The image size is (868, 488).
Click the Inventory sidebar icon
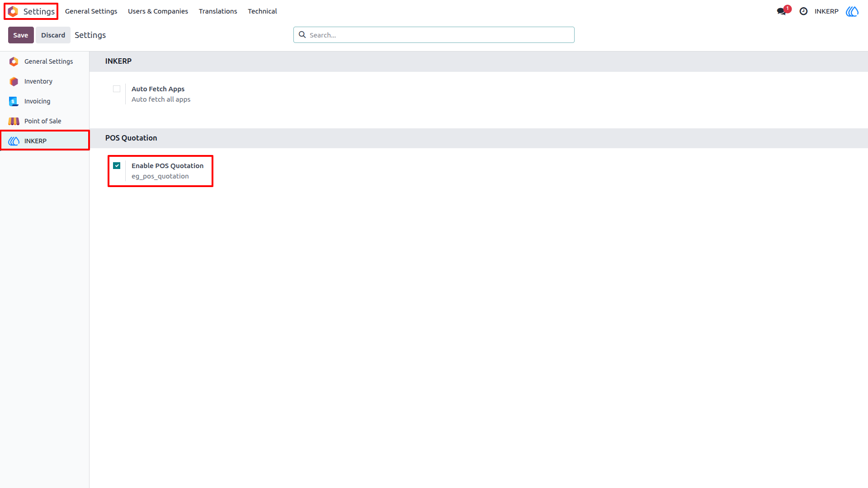(x=14, y=81)
